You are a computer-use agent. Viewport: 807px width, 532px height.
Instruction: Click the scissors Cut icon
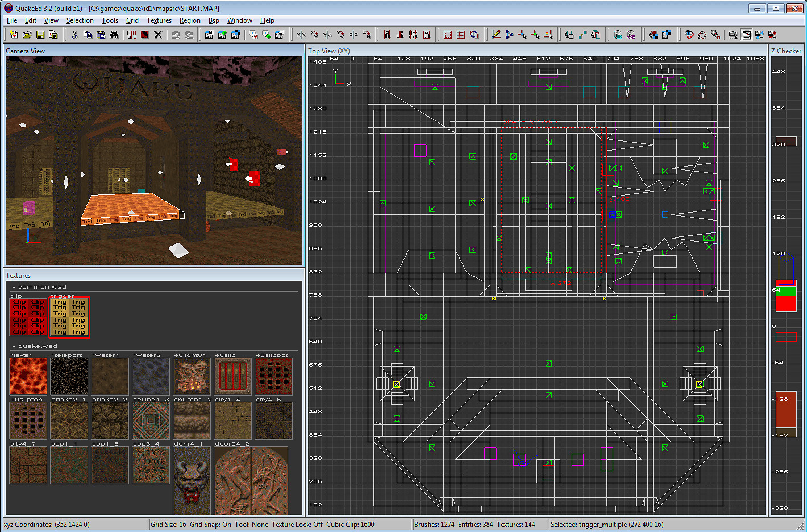74,35
